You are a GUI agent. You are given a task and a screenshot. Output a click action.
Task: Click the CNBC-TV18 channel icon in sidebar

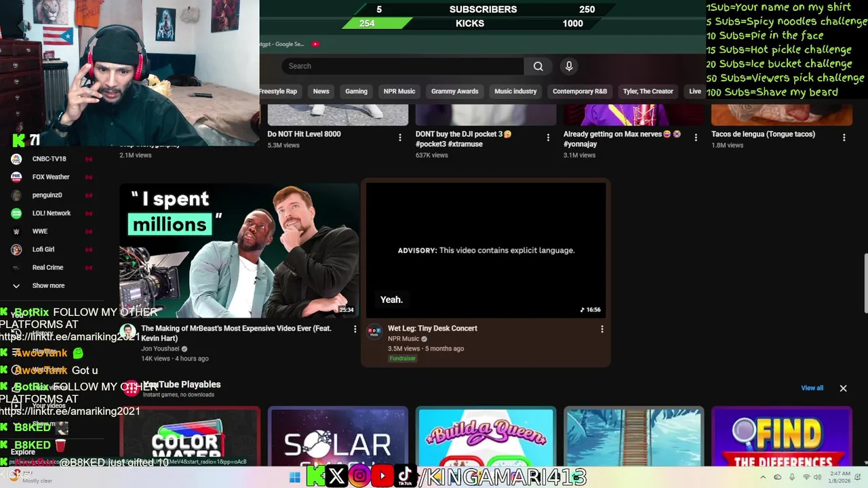point(16,159)
